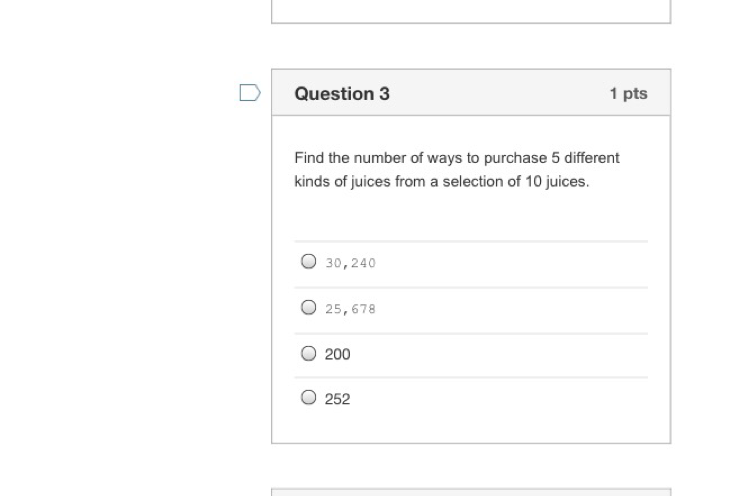Flag Question 3 for later review
748x496 pixels.
(250, 93)
